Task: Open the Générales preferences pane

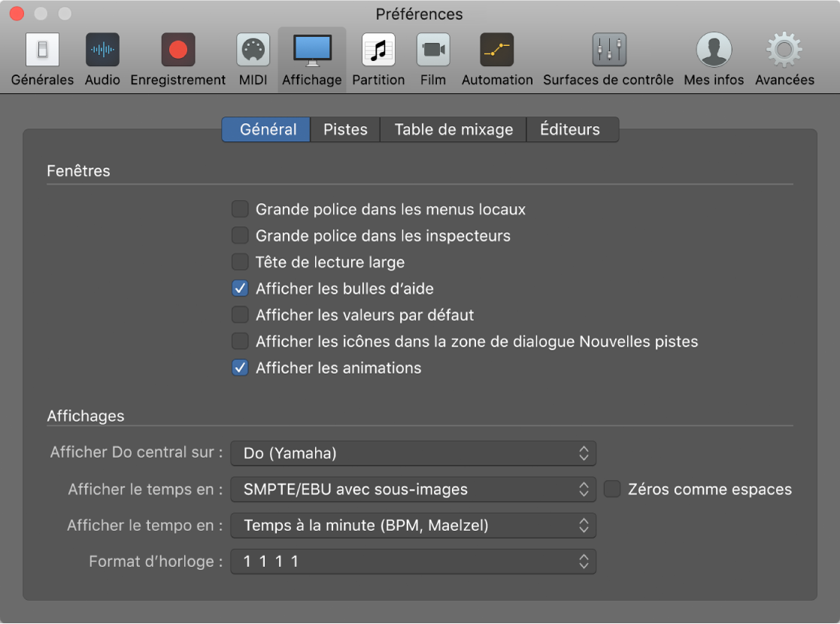Action: 42,60
